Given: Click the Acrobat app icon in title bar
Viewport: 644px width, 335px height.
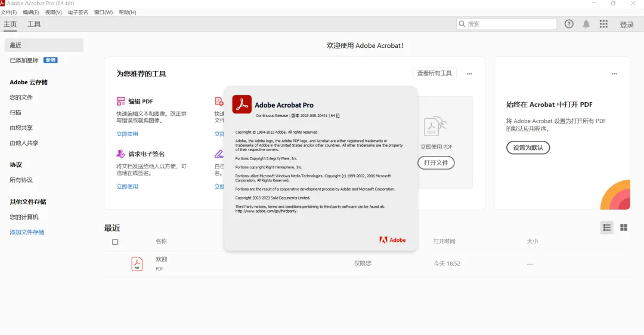Looking at the screenshot, I should pos(2,3).
